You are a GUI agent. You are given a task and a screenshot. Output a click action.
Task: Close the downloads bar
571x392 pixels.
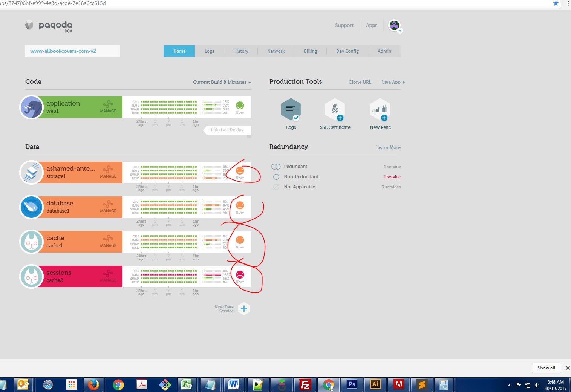point(568,368)
